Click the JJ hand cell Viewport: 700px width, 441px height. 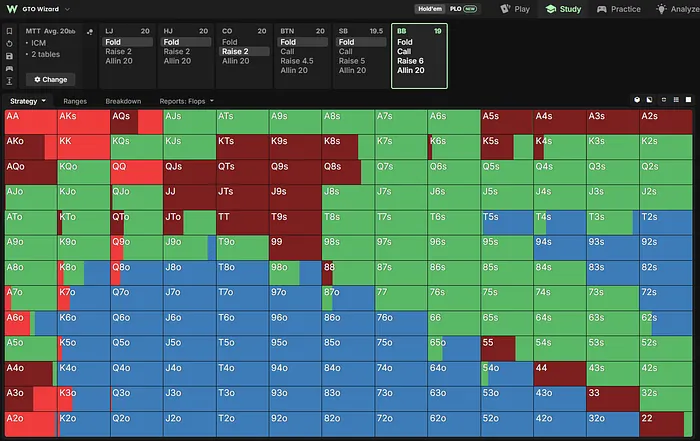[190, 198]
